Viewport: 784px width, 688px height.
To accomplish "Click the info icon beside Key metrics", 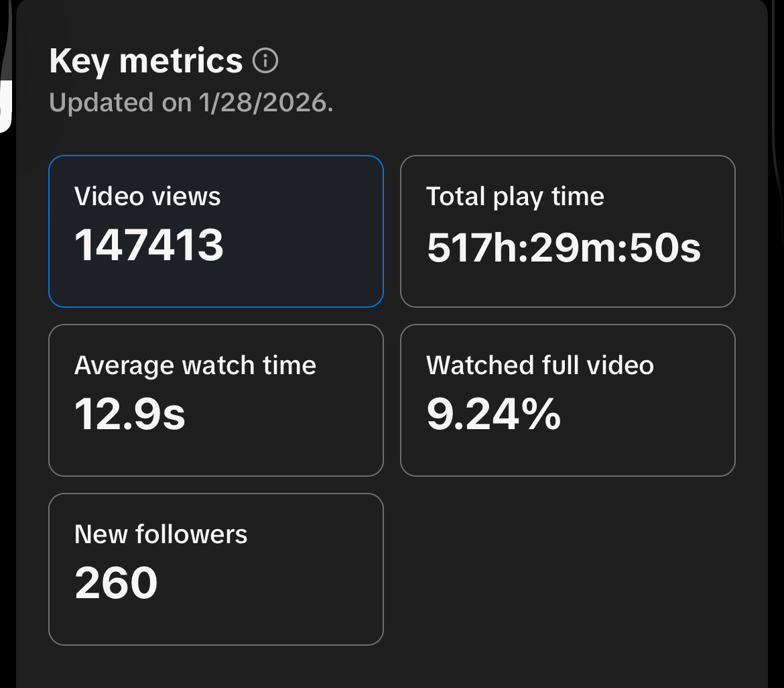I will point(265,62).
